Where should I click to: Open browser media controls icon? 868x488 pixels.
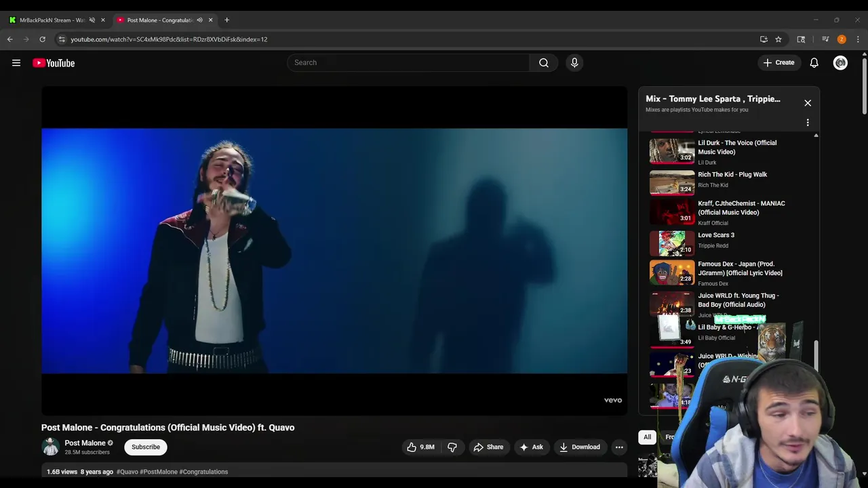825,39
